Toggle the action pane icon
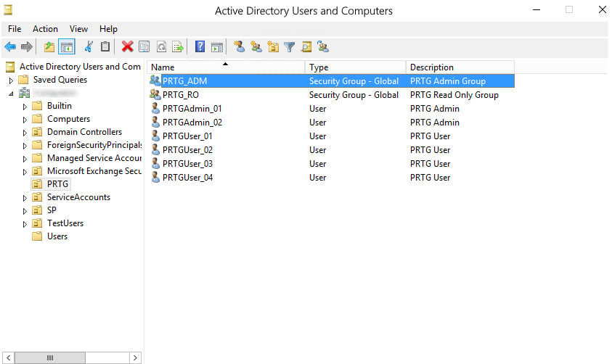Screen dimensions: 612x364 (x=217, y=47)
